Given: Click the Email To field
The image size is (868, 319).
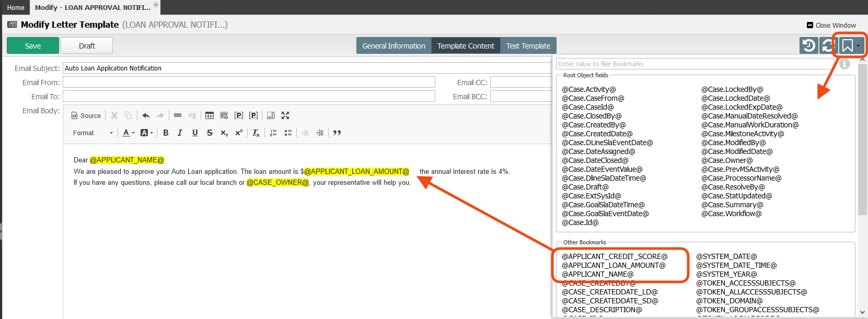Looking at the screenshot, I should click(249, 96).
